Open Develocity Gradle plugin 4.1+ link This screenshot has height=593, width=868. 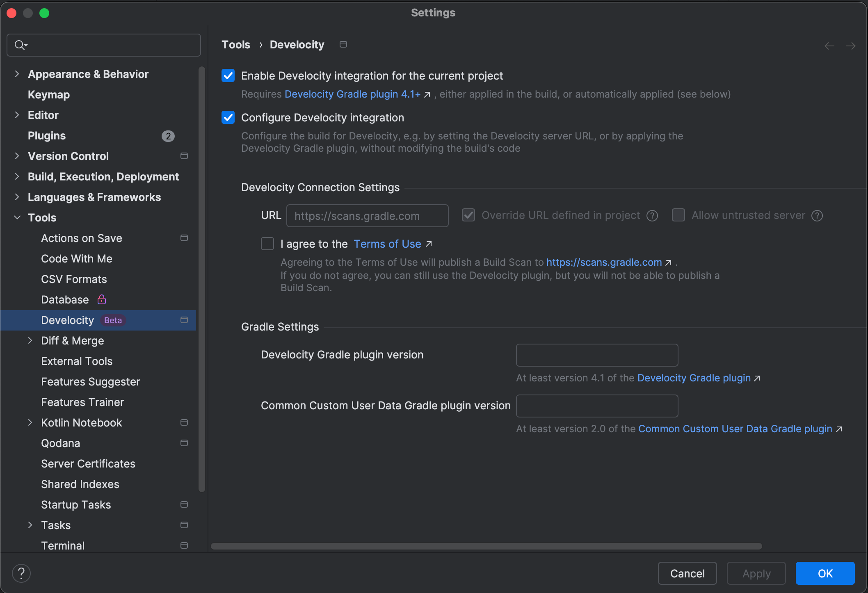(x=353, y=94)
